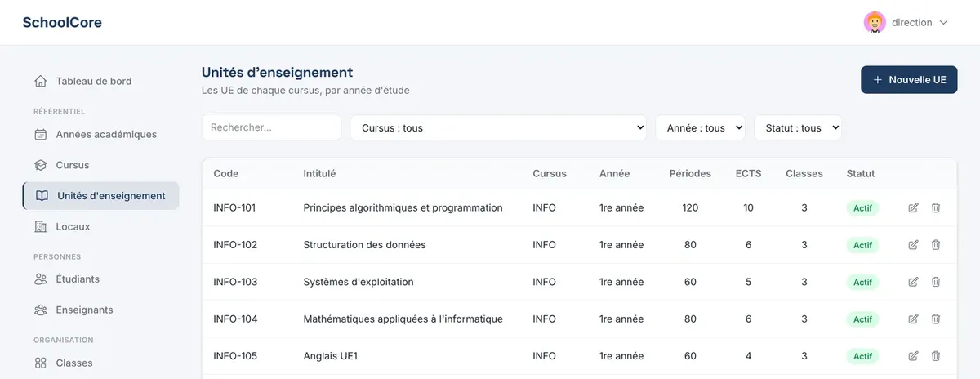980x379 pixels.
Task: Click the group icon beside Enseignants
Action: click(41, 310)
